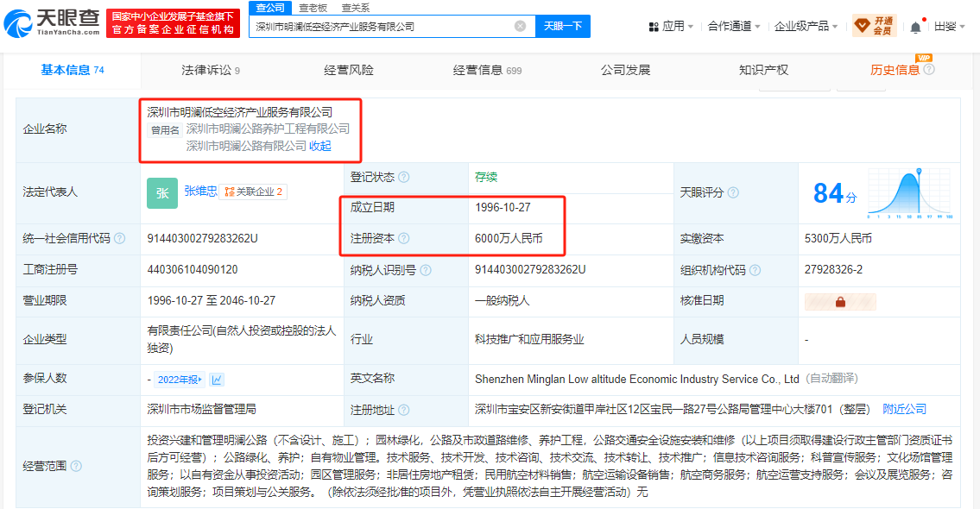This screenshot has width=980, height=509.
Task: Open the 附近公司 link
Action: [904, 409]
